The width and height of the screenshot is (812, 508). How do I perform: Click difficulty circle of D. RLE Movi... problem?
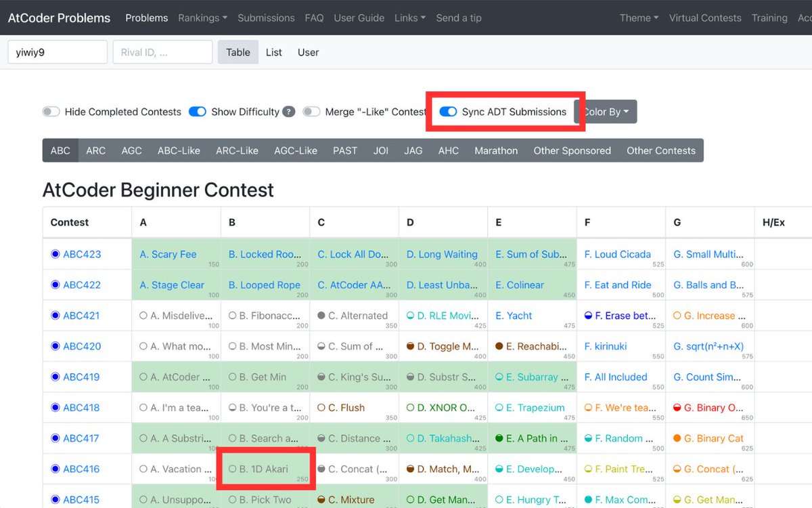point(411,316)
